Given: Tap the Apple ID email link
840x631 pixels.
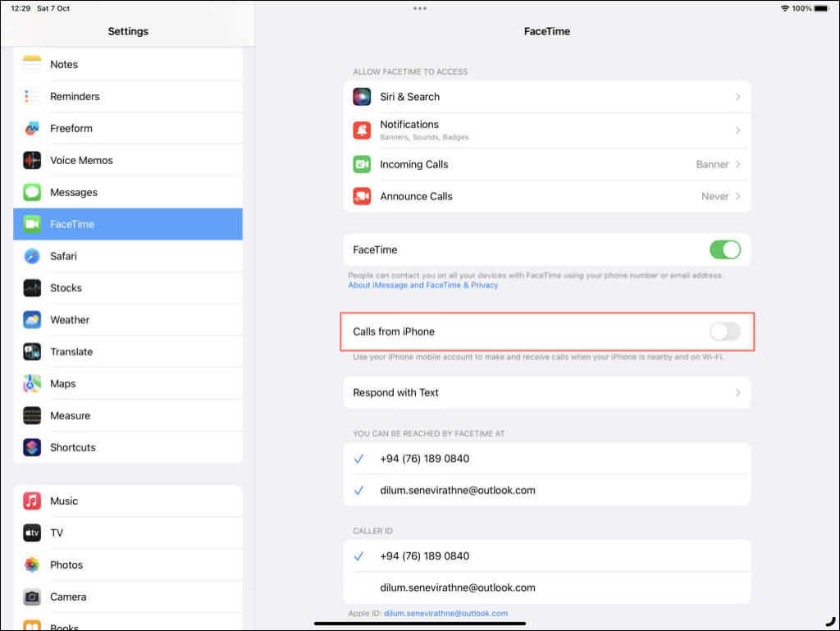Looking at the screenshot, I should tap(445, 613).
